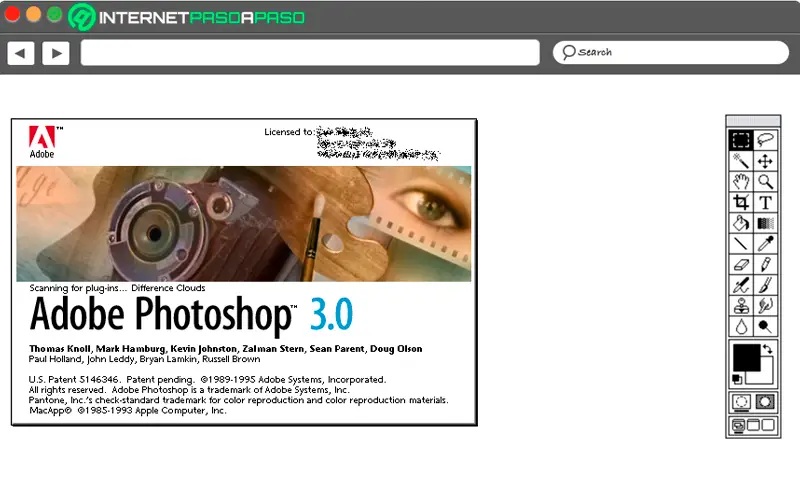
Task: Click the "Adobe Photoshop" title text
Action: 160,314
